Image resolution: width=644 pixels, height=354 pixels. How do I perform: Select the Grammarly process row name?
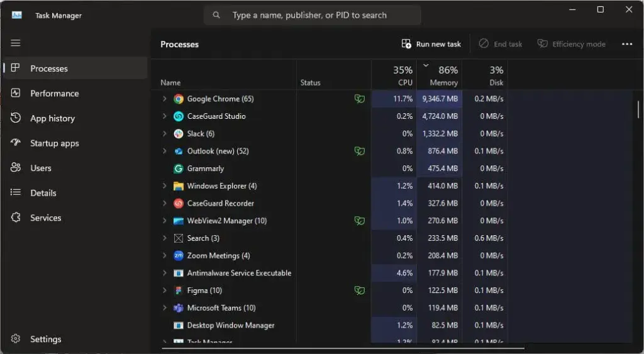pos(206,169)
